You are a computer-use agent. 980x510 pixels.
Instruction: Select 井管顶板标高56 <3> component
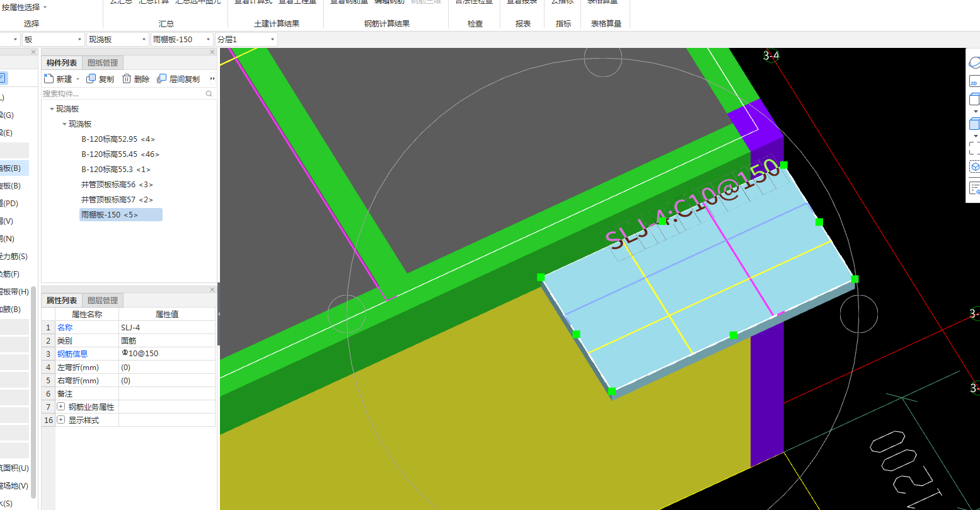117,185
